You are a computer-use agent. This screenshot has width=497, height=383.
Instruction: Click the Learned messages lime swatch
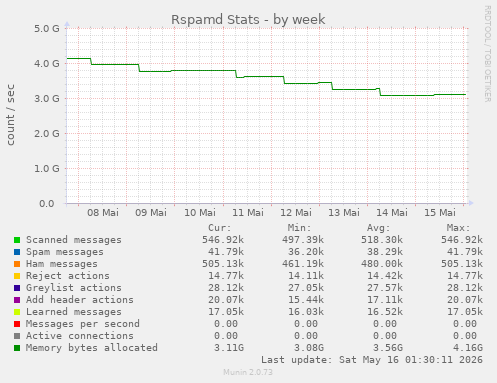click(17, 312)
